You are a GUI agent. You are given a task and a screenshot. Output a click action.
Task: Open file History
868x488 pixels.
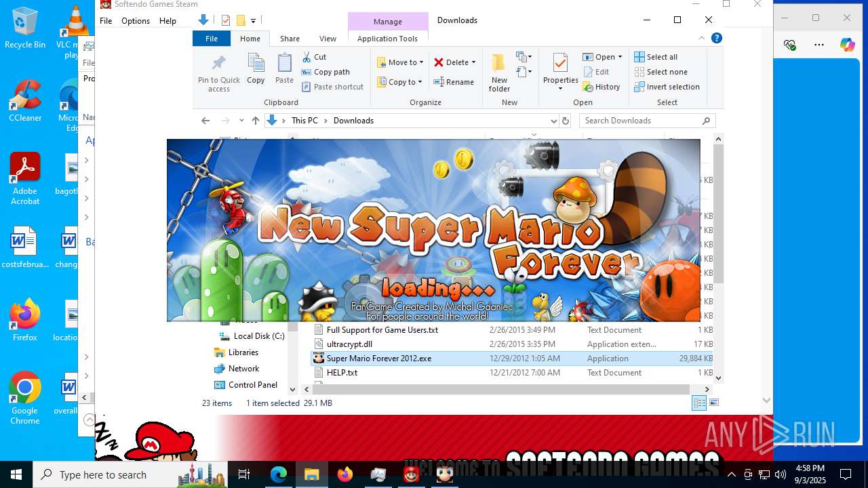point(601,87)
